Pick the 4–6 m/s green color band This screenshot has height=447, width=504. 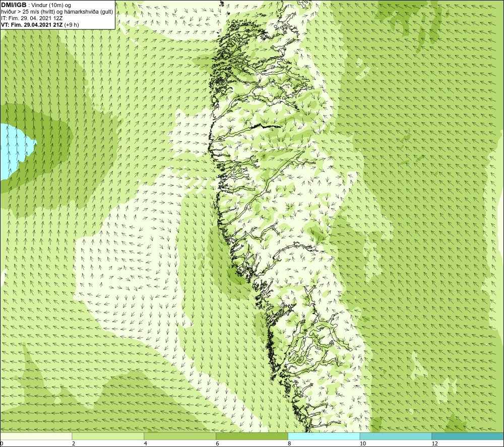(x=180, y=436)
